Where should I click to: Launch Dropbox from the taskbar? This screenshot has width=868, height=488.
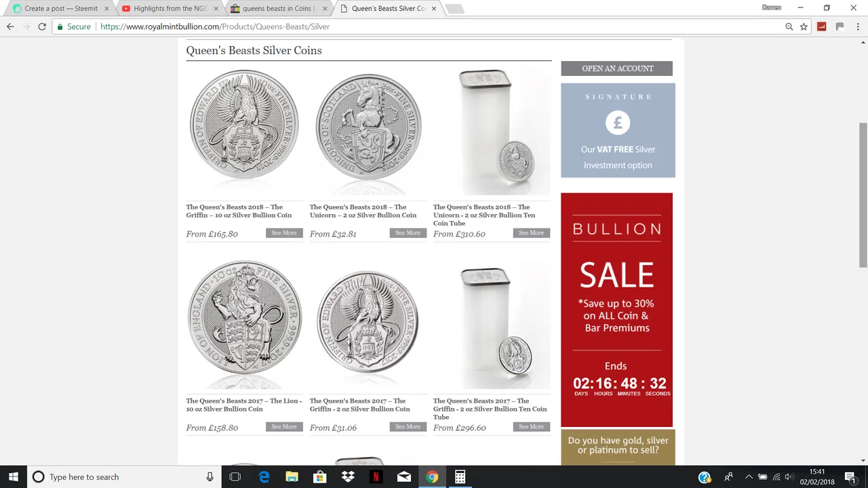pos(348,476)
